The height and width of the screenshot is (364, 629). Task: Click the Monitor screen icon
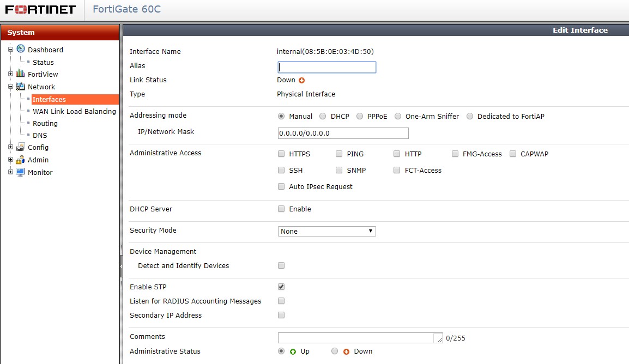(x=21, y=172)
